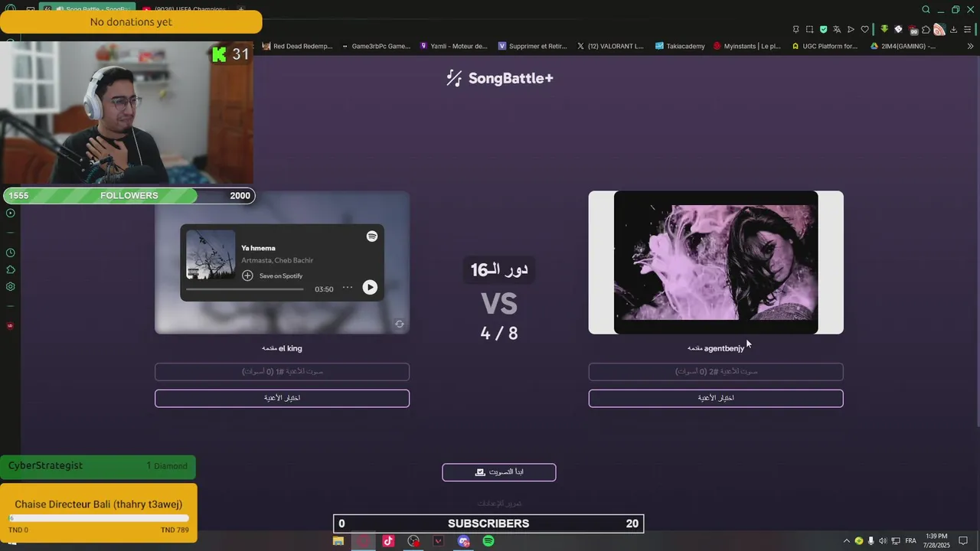Image resolution: width=980 pixels, height=551 pixels.
Task: Choose song under el king
Action: click(x=282, y=398)
